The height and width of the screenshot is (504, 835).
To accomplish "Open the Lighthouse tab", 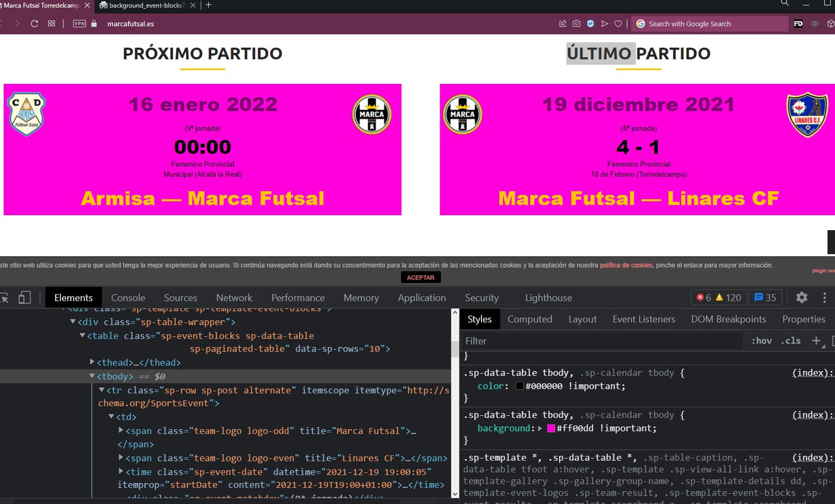I will tap(549, 298).
